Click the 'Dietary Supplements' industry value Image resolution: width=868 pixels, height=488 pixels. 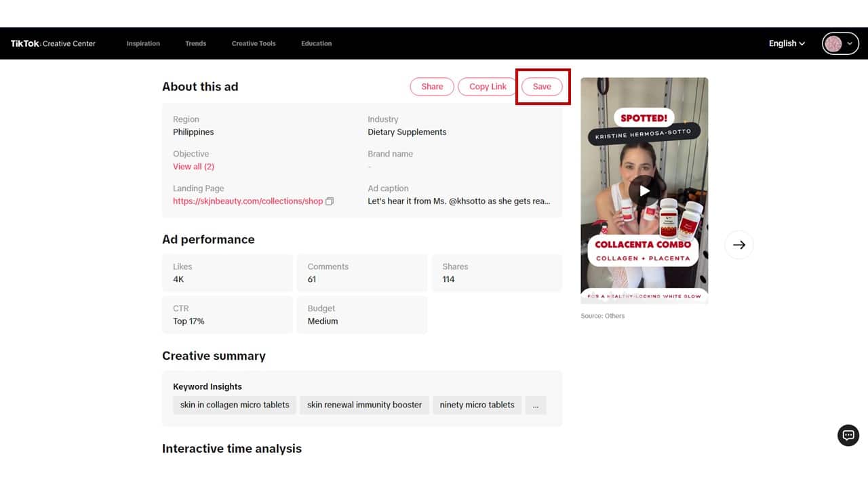[x=407, y=132]
